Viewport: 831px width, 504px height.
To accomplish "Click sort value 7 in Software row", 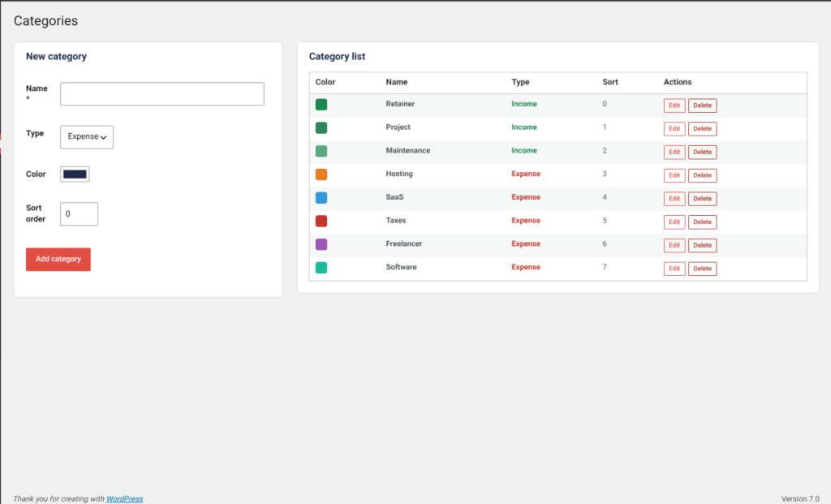I will click(605, 267).
